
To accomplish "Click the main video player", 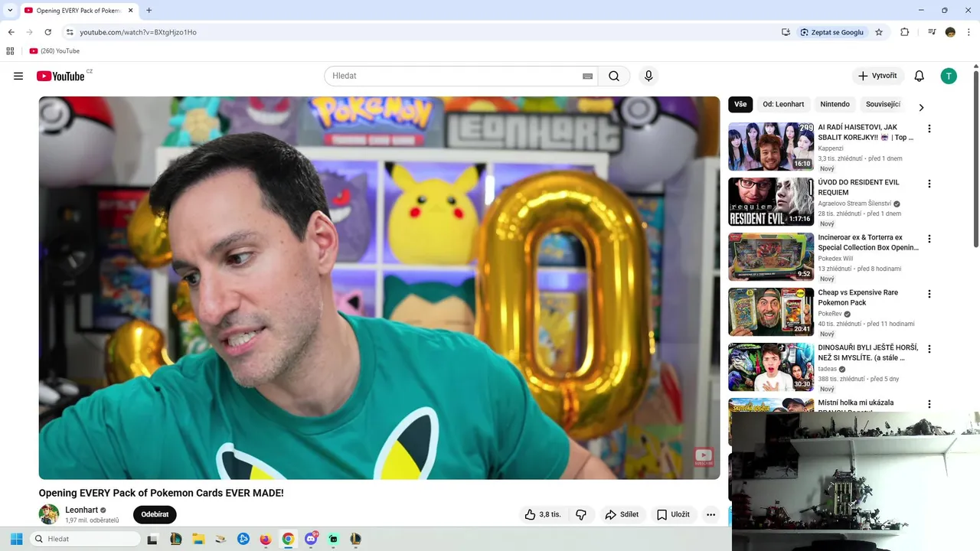I will [380, 288].
